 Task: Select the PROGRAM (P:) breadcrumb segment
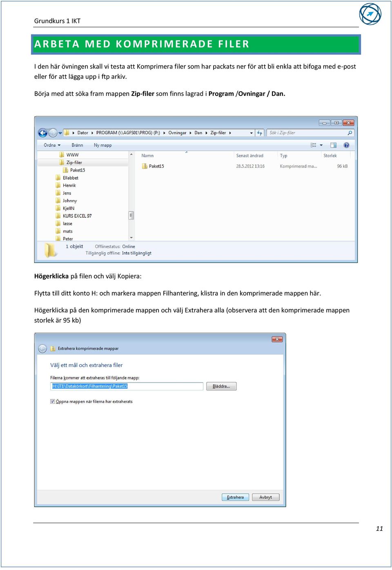[x=128, y=133]
